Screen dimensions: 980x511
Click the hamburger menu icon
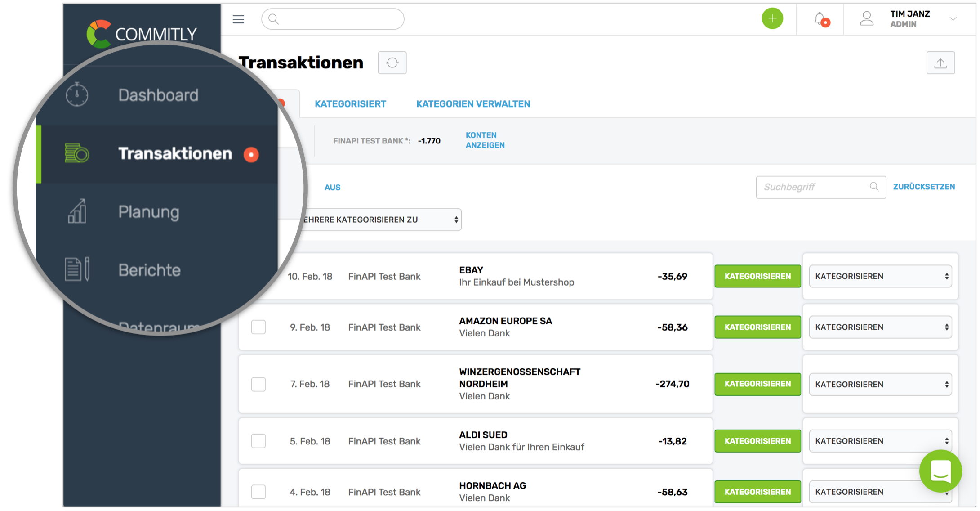pyautogui.click(x=238, y=19)
